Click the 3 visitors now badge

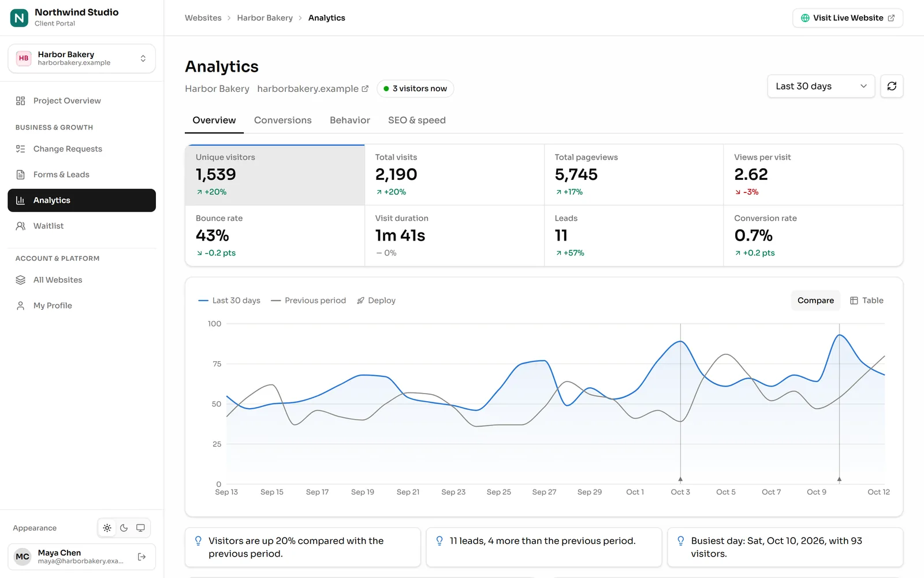(x=415, y=88)
